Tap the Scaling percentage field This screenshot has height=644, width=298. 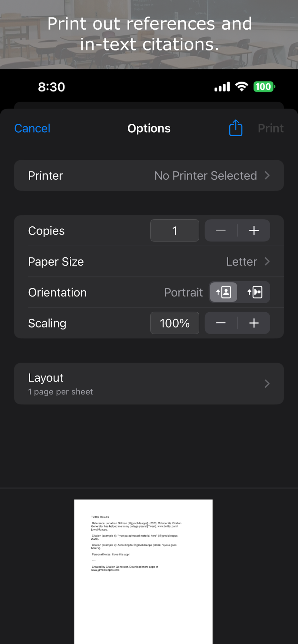[x=174, y=323]
